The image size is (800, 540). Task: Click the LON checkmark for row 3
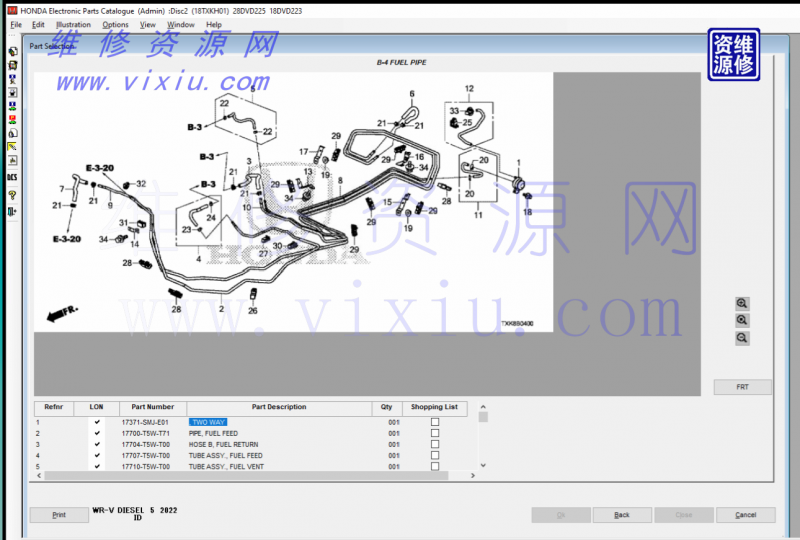click(97, 444)
